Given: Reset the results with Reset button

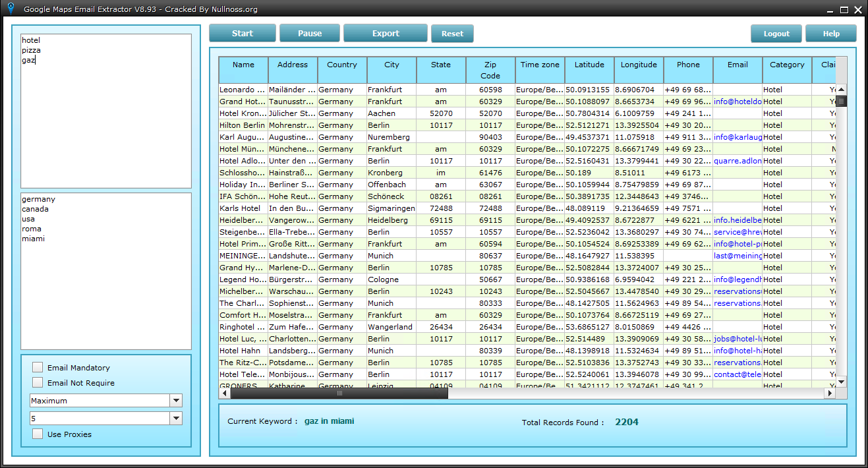Looking at the screenshot, I should click(x=452, y=34).
